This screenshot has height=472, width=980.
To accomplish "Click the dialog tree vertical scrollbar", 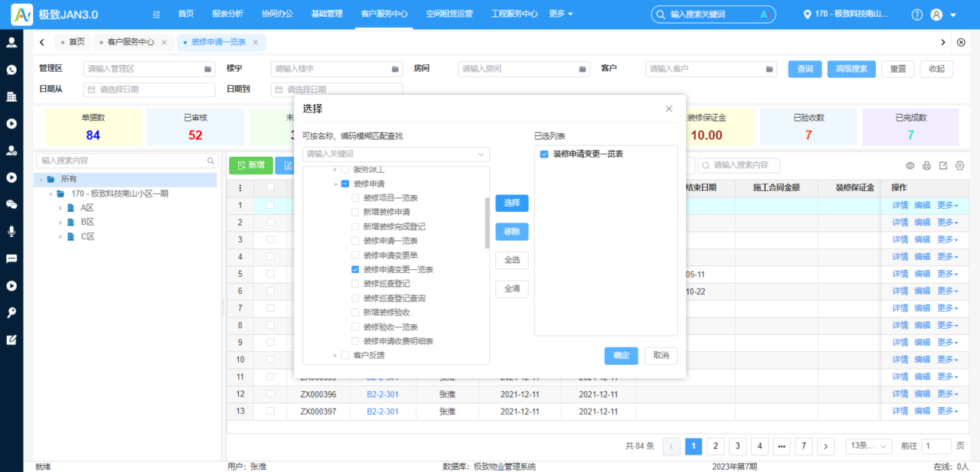I will (x=488, y=223).
